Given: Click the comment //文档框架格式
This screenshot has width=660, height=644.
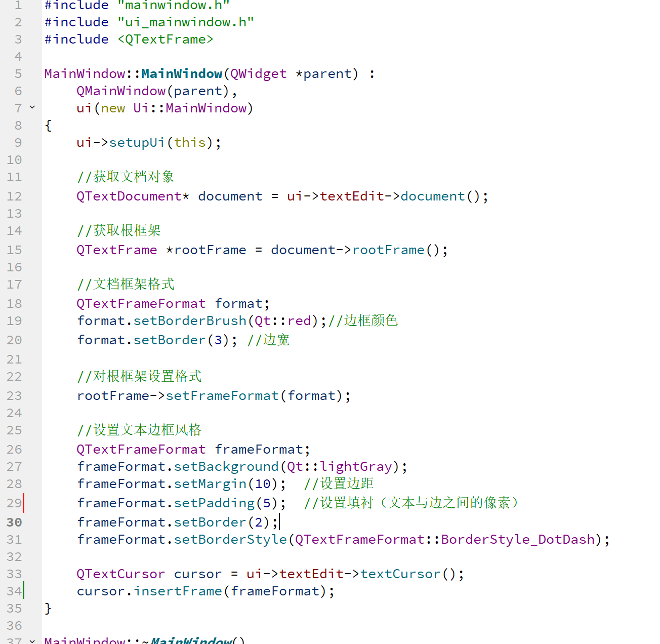Looking at the screenshot, I should (126, 284).
